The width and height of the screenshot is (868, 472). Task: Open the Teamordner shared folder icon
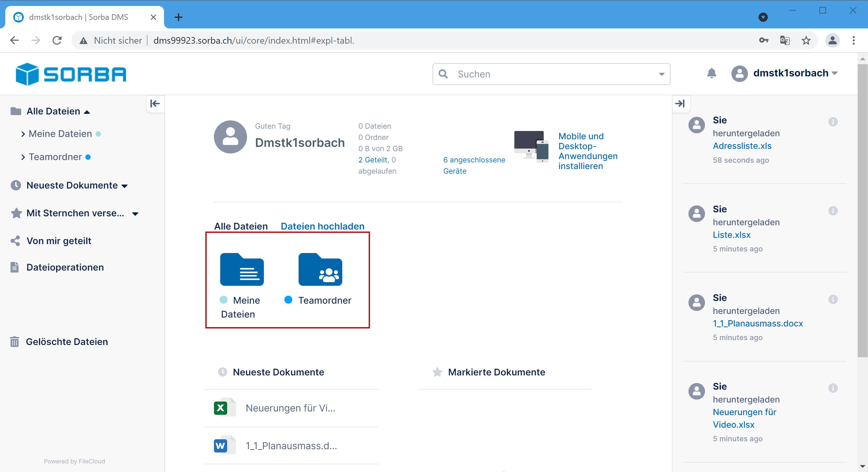pos(320,269)
